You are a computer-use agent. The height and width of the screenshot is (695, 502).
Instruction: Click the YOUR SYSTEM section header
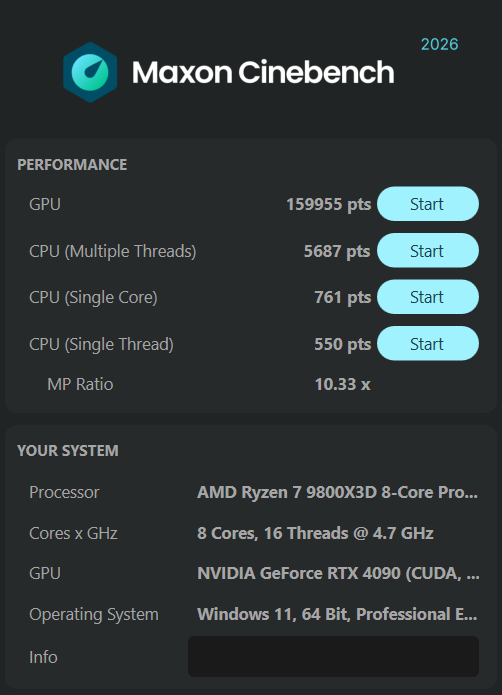(68, 451)
